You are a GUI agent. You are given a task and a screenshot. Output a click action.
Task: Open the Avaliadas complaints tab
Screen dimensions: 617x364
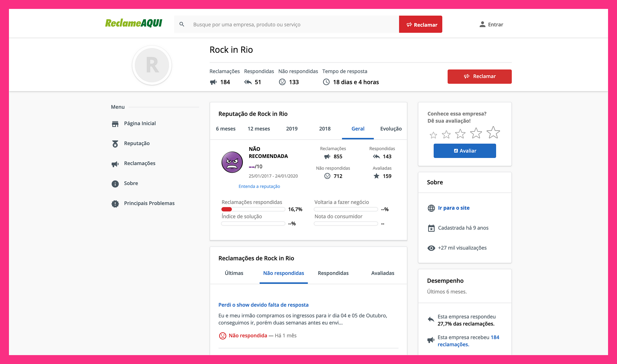[383, 273]
